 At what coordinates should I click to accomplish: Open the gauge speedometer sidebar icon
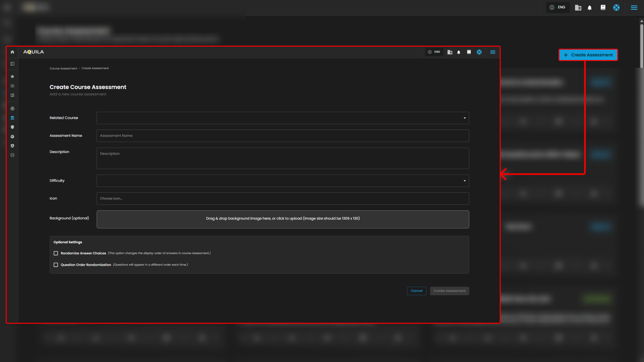point(12,137)
